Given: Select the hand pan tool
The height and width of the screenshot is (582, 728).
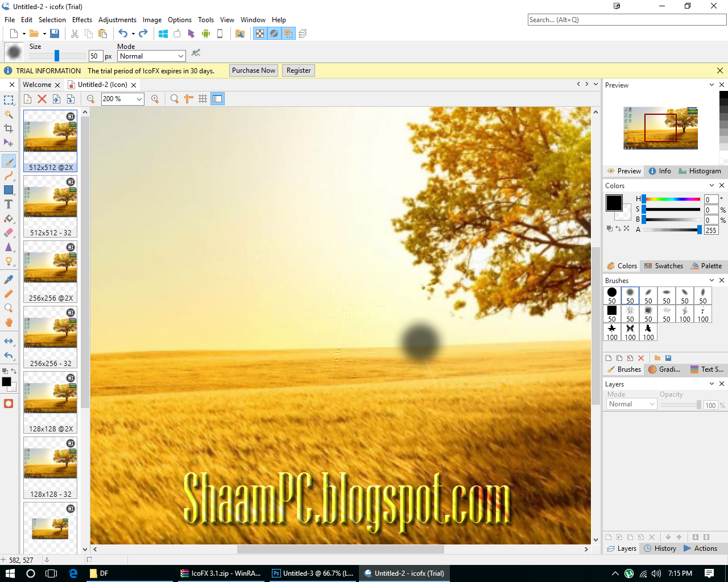Looking at the screenshot, I should click(9, 322).
